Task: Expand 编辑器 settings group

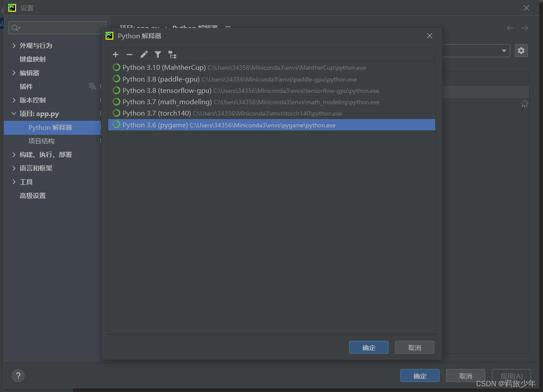Action: pos(14,73)
